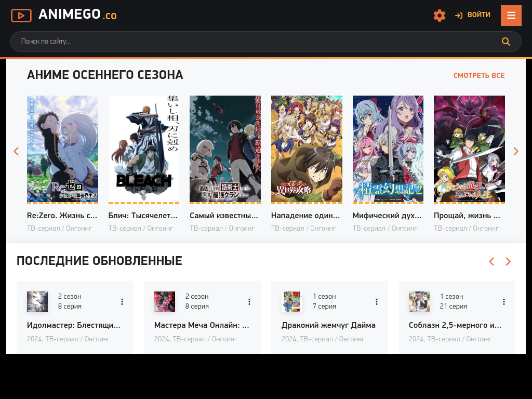
Task: Click the Последние обновленные heading
Action: tap(99, 261)
